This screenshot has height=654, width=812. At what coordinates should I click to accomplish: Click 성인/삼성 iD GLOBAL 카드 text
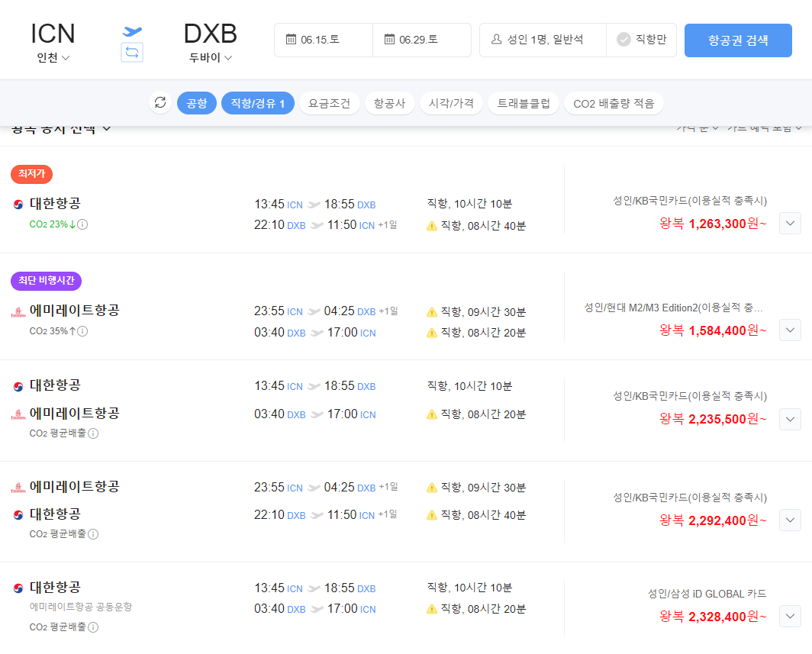pos(707,594)
